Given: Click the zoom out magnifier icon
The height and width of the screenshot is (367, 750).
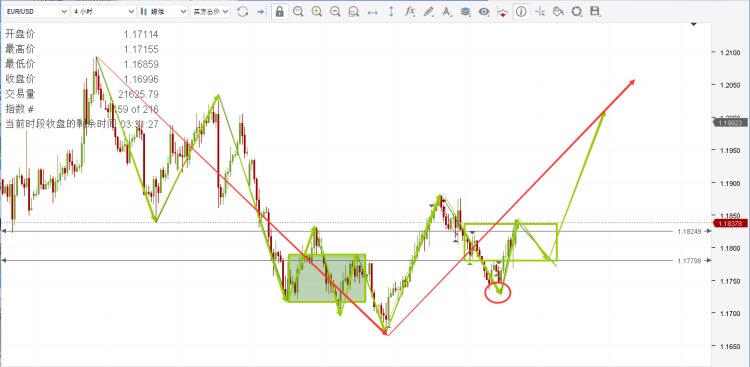Looking at the screenshot, I should coord(335,12).
